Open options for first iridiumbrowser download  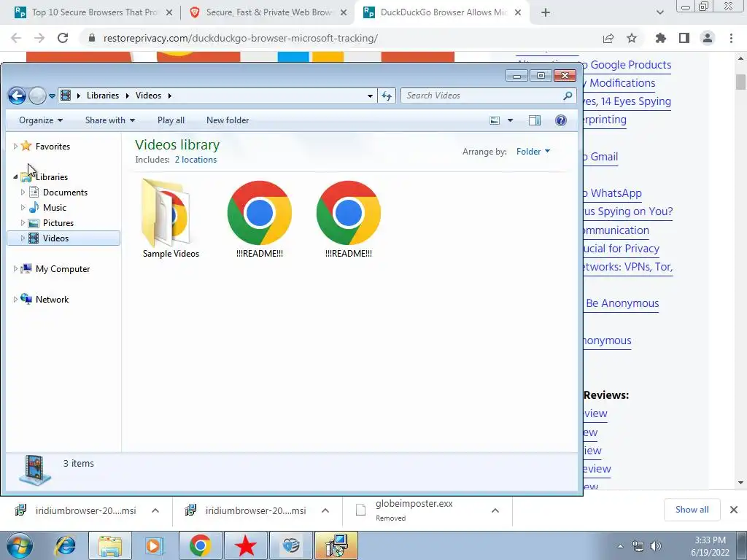click(155, 510)
